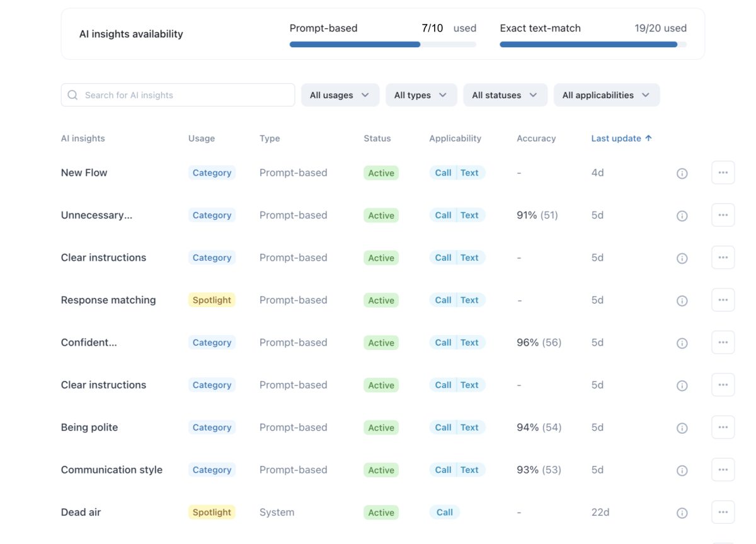Click Active status badge for New Flow

tap(381, 173)
